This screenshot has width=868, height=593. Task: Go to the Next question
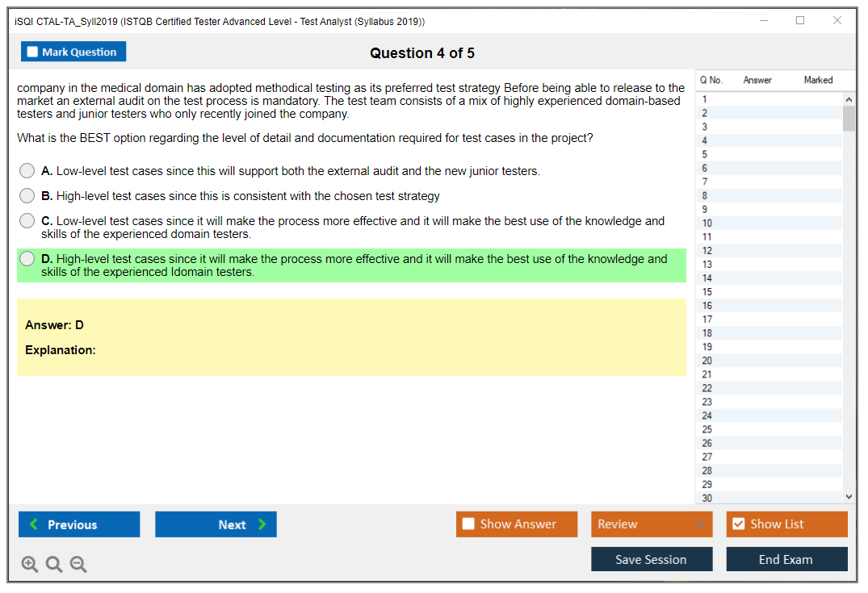coord(216,524)
